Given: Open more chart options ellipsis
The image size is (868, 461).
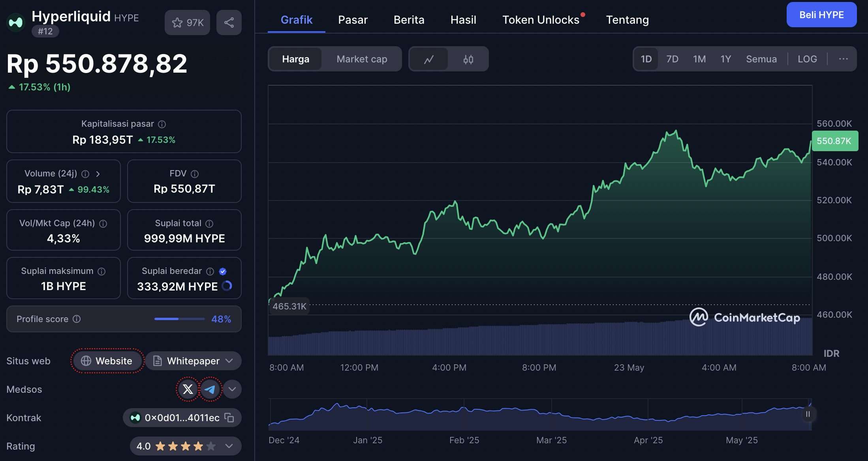Looking at the screenshot, I should [844, 59].
